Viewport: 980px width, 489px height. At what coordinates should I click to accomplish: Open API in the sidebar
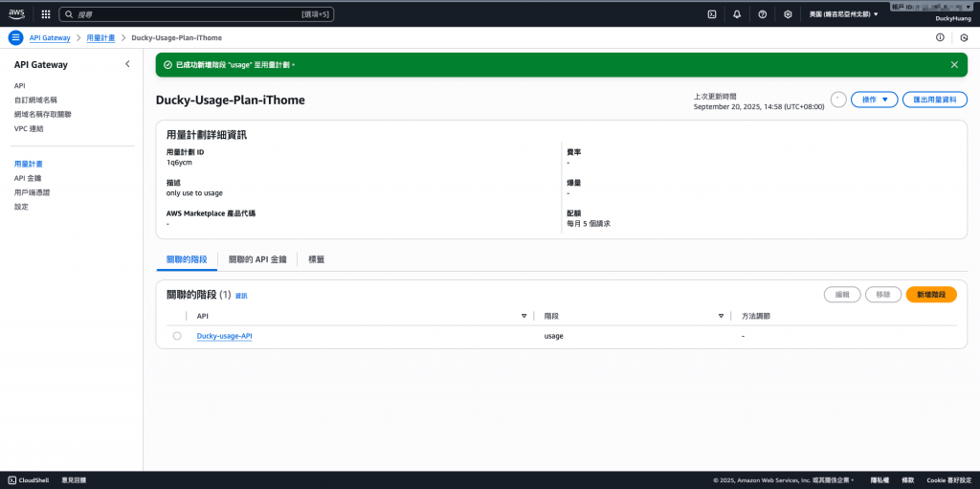pos(19,86)
